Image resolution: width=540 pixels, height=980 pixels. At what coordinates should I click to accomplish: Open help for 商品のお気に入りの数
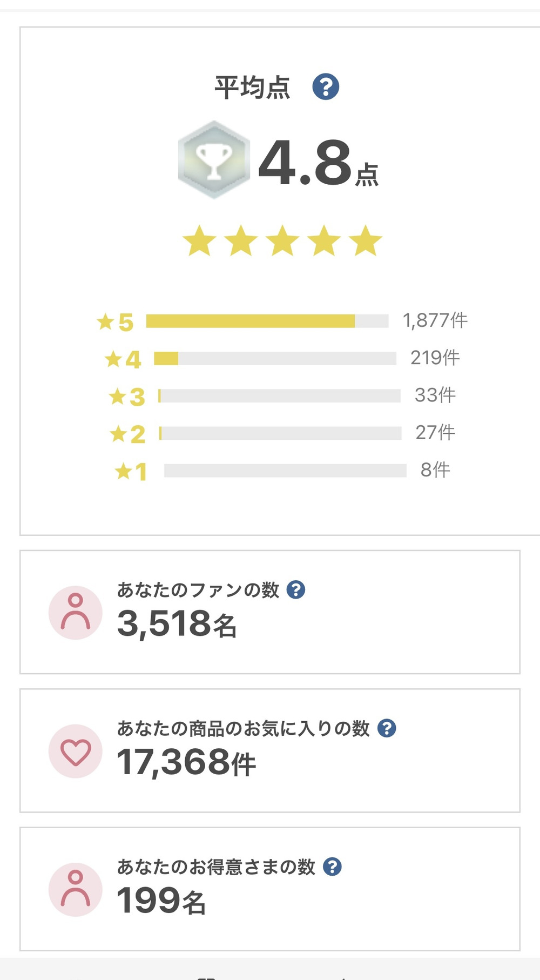coord(387,728)
